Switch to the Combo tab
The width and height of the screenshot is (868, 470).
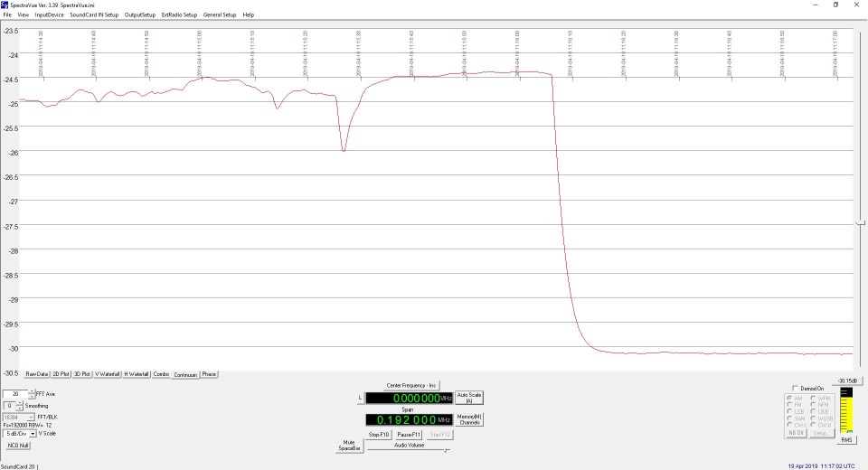click(161, 374)
